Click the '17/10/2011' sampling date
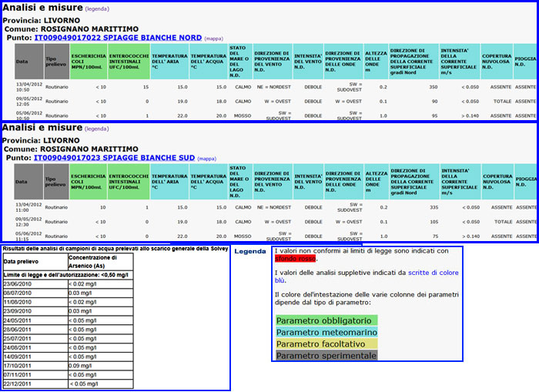 point(18,366)
